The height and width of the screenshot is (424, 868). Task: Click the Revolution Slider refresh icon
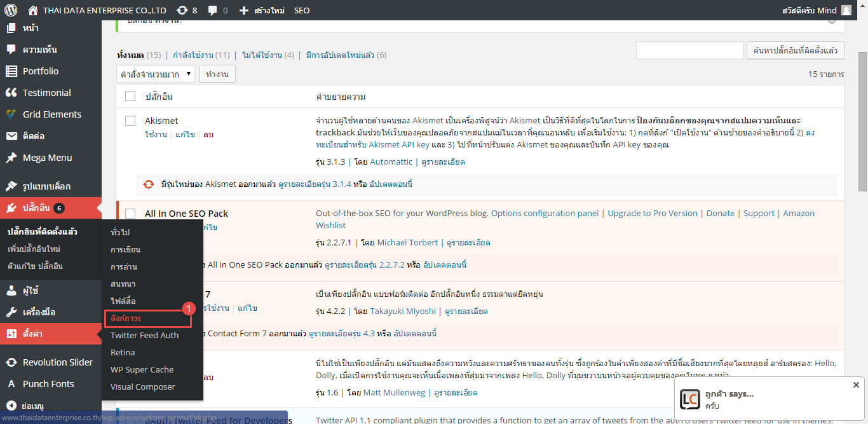[11, 362]
